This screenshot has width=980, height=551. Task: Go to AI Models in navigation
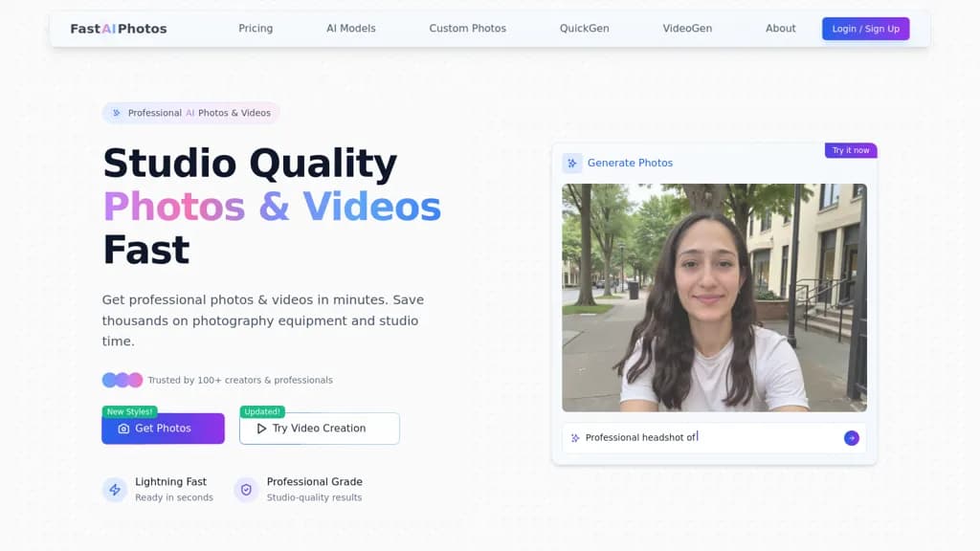350,29
